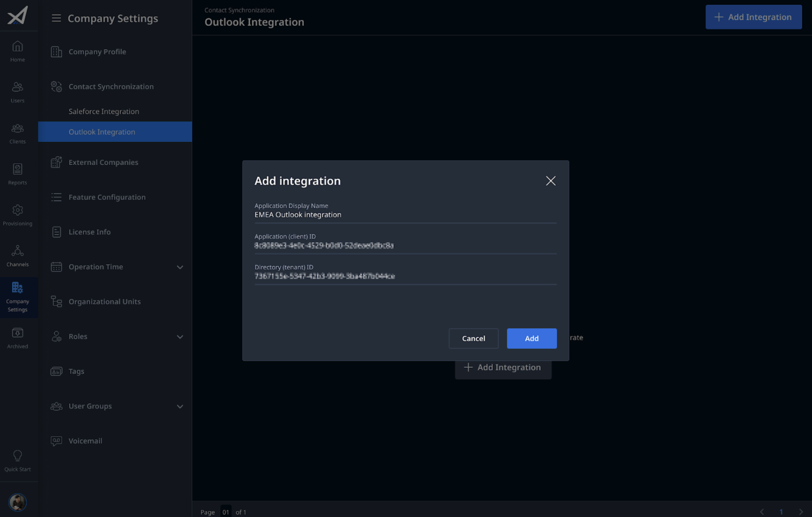Viewport: 812px width, 517px height.
Task: Expand the User Groups chevron
Action: pyautogui.click(x=180, y=407)
